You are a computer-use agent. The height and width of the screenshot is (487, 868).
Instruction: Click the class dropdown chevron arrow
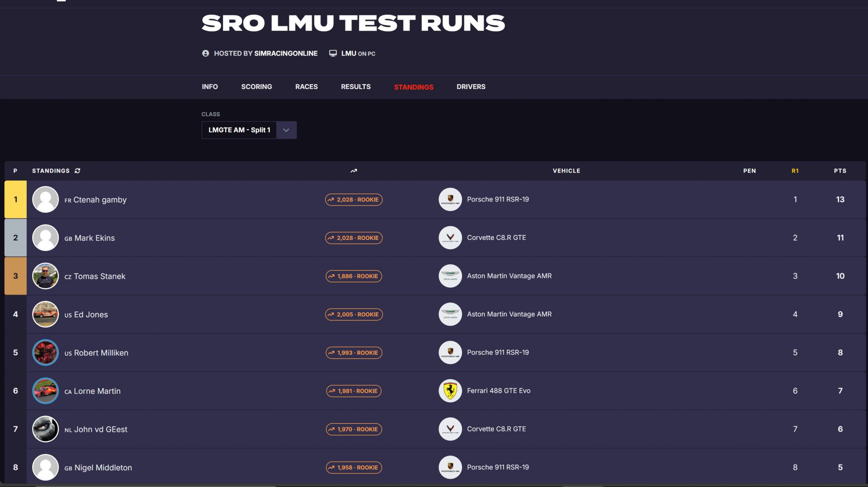point(286,130)
